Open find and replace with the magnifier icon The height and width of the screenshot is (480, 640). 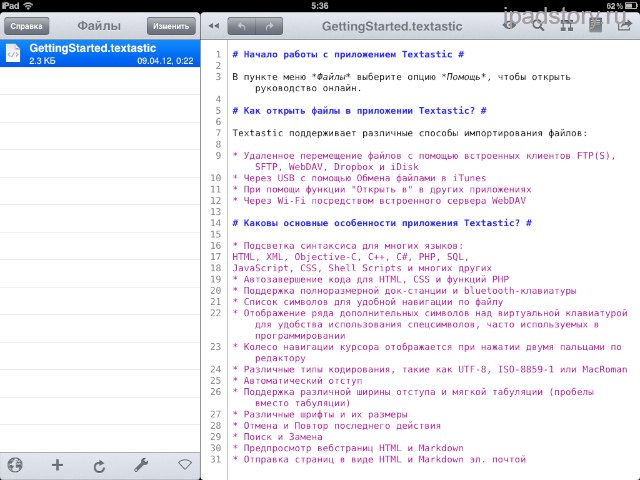(538, 25)
